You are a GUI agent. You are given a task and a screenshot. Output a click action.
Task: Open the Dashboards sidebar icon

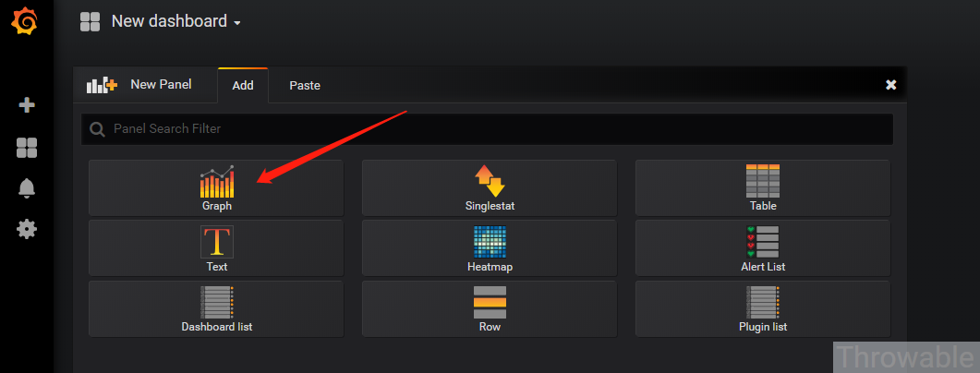point(26,148)
